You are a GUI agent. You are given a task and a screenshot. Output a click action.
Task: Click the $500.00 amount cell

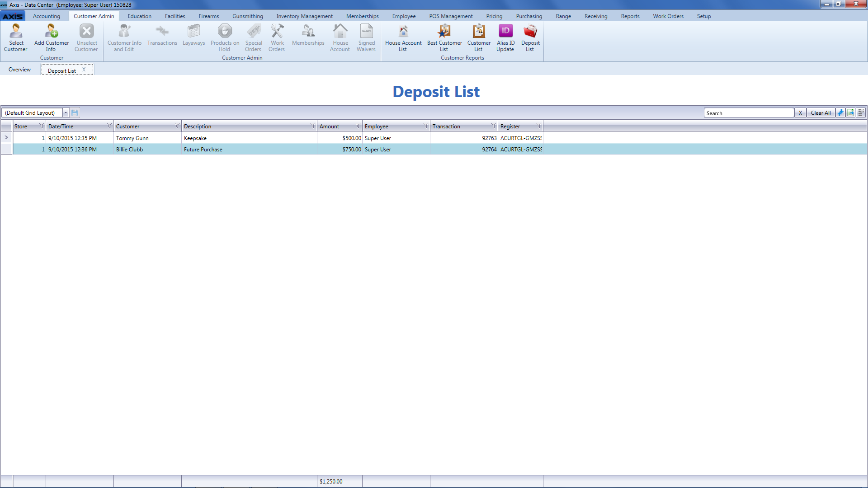[340, 138]
